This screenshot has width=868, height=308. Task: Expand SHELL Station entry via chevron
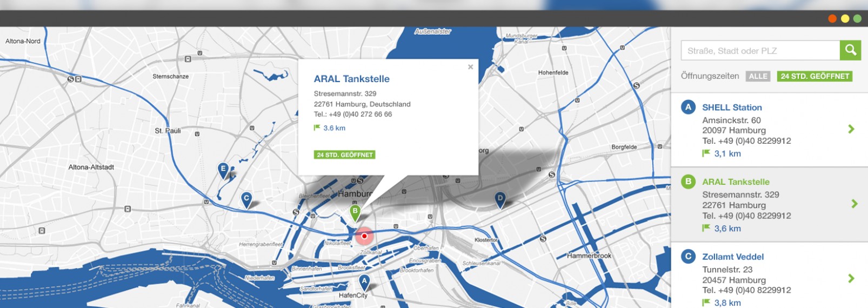(851, 129)
